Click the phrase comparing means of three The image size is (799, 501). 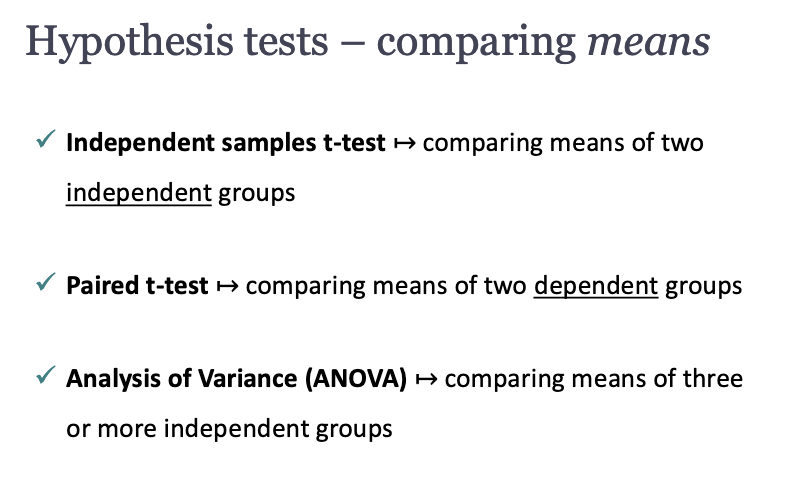tap(594, 379)
